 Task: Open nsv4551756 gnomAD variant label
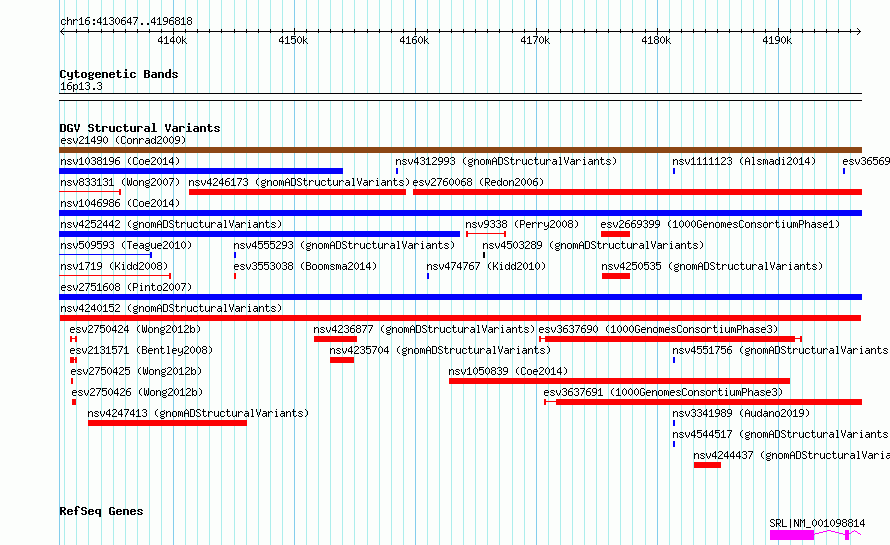coord(780,350)
